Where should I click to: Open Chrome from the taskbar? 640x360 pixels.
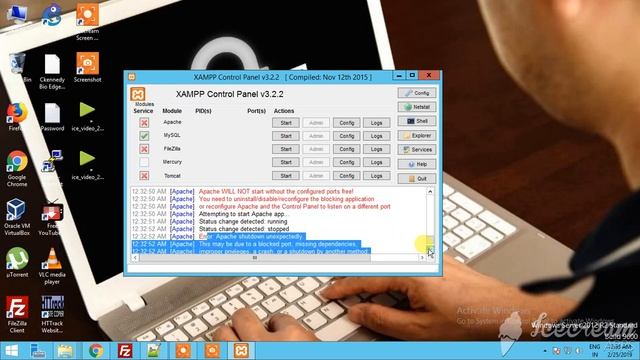tap(96, 351)
